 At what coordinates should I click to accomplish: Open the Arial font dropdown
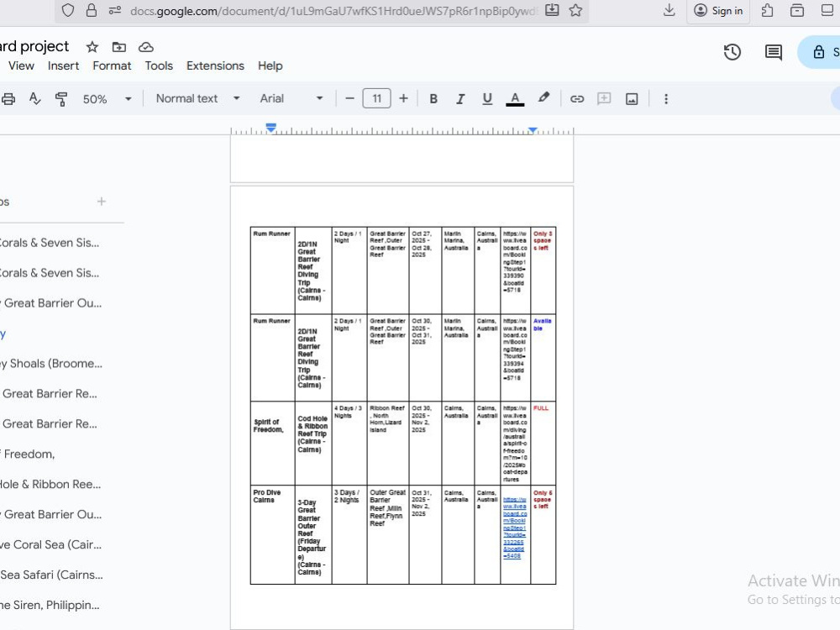click(291, 98)
